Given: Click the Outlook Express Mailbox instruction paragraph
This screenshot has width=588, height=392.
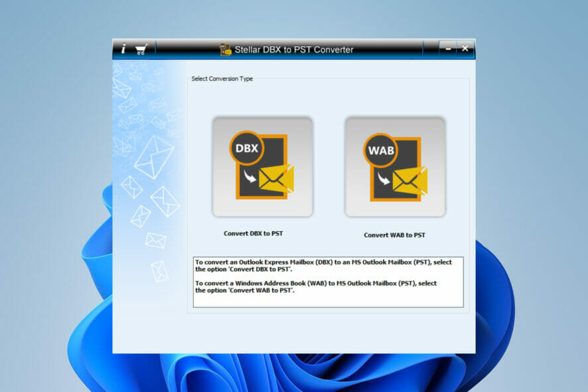Looking at the screenshot, I should 323,266.
